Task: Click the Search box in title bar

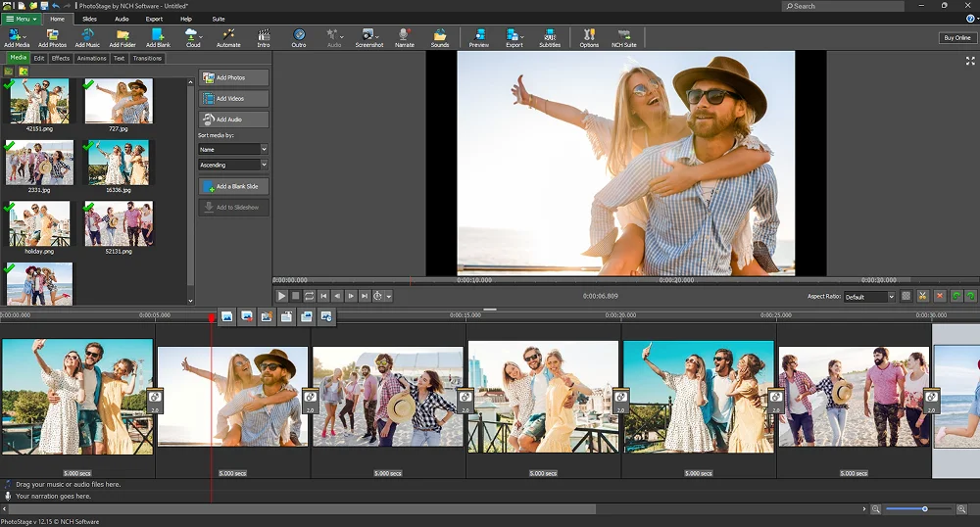Action: [x=843, y=6]
